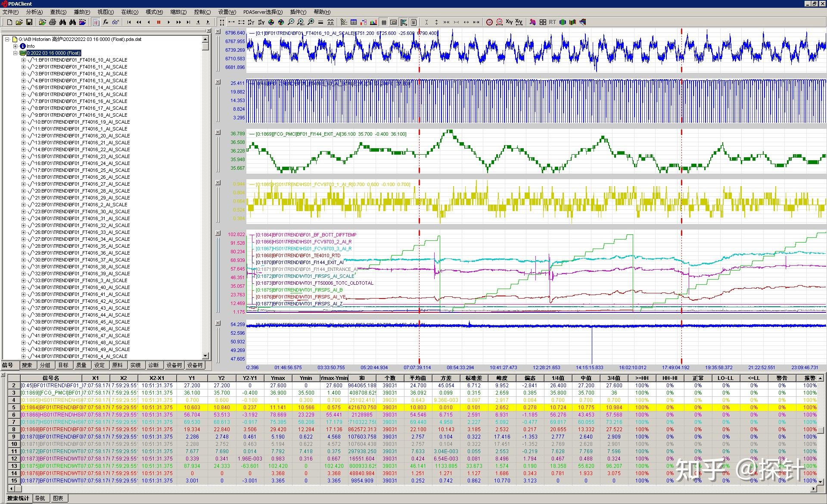Image resolution: width=827 pixels, height=504 pixels.
Task: Expand signal 1:BF01_FT4016_10_AI_SCALE tree node
Action: (x=23, y=60)
